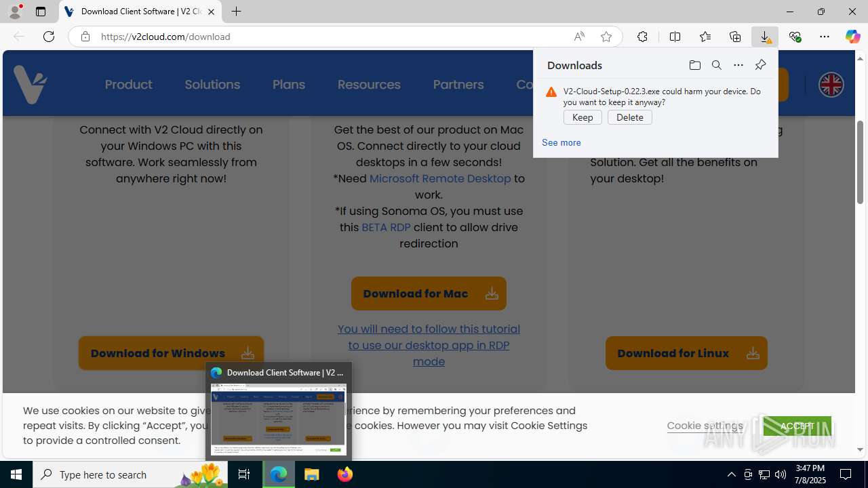View site information lock icon
The height and width of the screenshot is (488, 868).
(85, 37)
